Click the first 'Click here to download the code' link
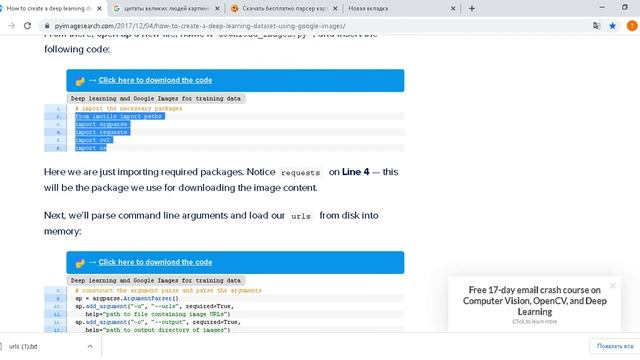640x360 pixels. click(x=155, y=80)
